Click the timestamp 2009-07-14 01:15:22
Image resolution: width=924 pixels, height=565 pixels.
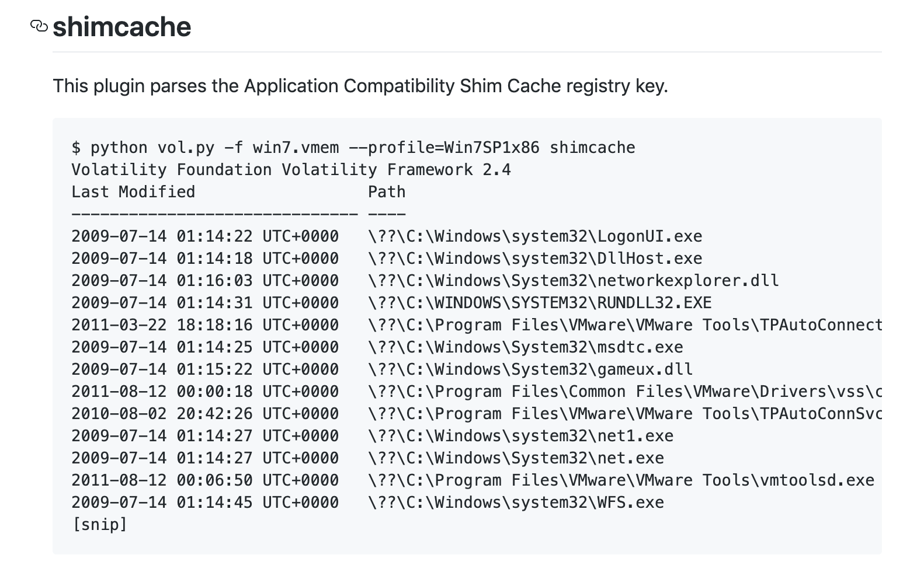(205, 369)
